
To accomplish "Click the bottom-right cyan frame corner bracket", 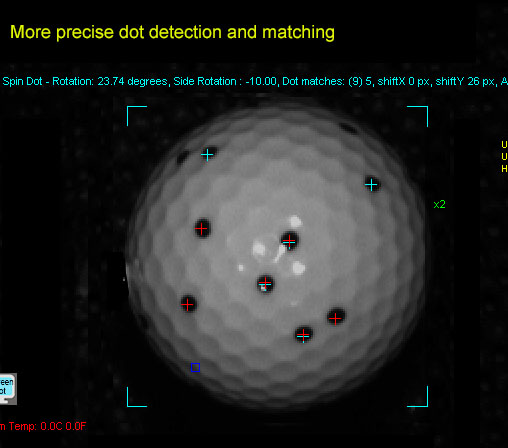I will (418, 397).
